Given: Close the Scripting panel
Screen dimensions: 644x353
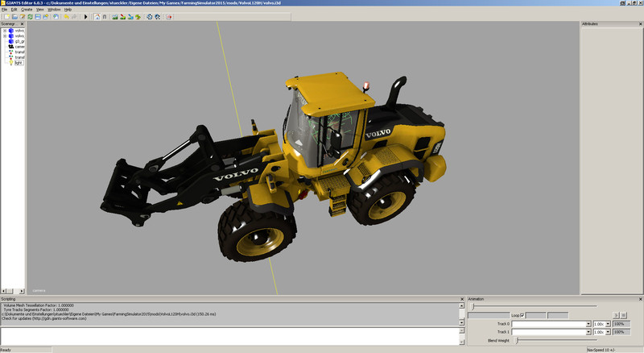Looking at the screenshot, I should coord(462,299).
